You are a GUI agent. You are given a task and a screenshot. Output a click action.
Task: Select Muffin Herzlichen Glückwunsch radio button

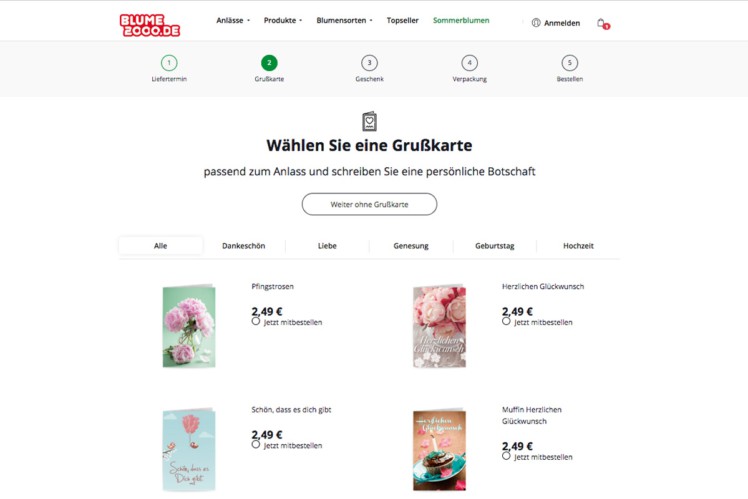pyautogui.click(x=506, y=456)
